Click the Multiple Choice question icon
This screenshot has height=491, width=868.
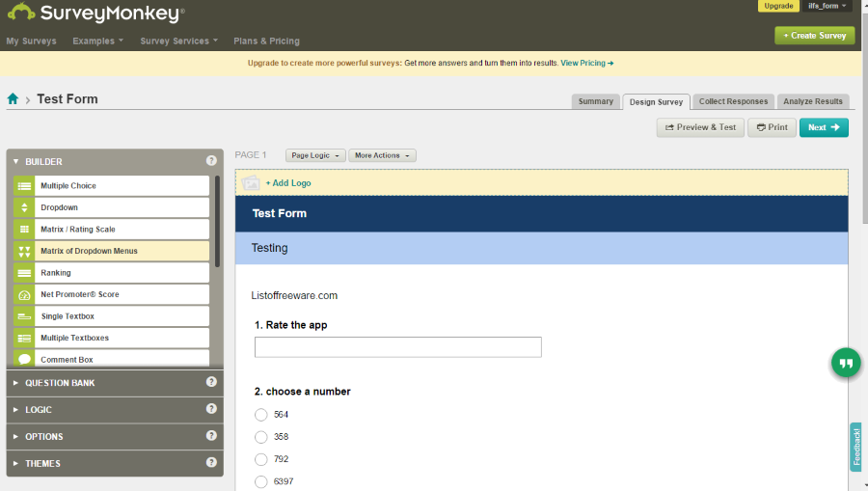click(24, 186)
